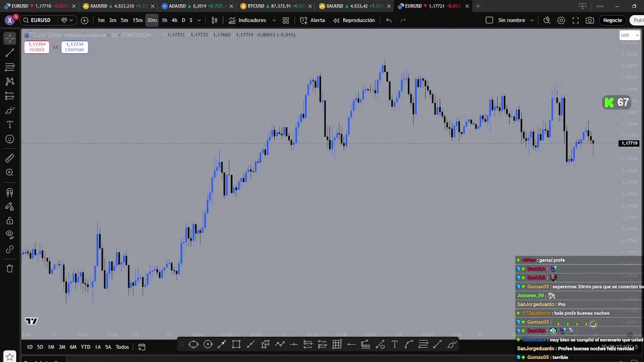The width and height of the screenshot is (644, 362).
Task: Open the indicator templates grid icon
Action: [x=286, y=20]
